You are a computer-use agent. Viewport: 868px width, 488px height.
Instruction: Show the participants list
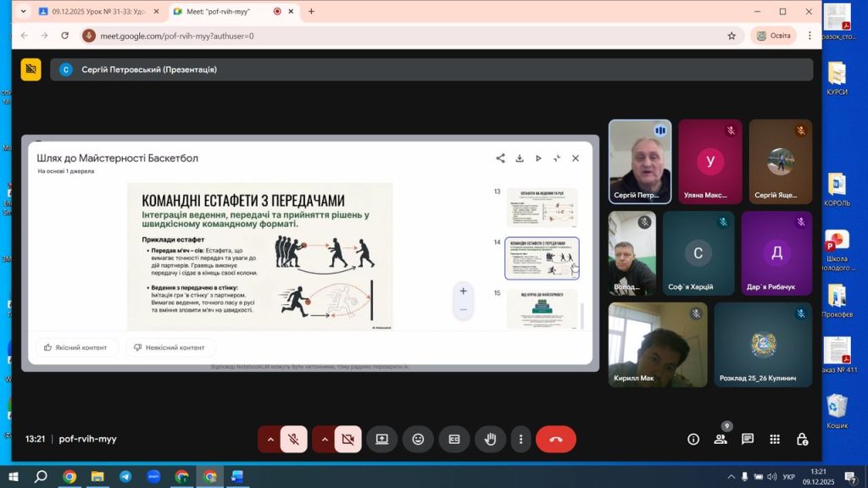pyautogui.click(x=721, y=439)
